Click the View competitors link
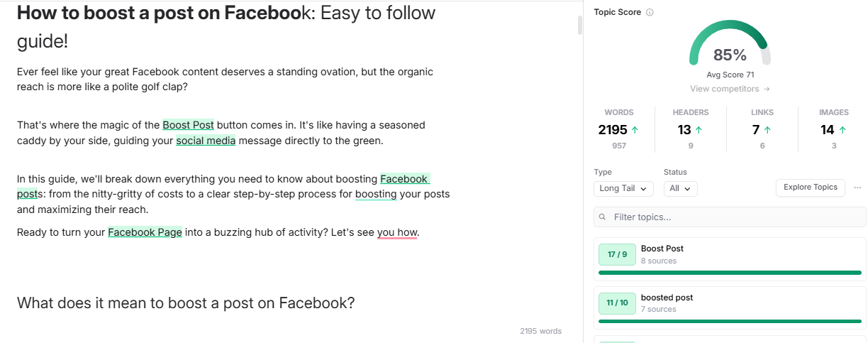This screenshot has width=868, height=343. click(x=730, y=89)
